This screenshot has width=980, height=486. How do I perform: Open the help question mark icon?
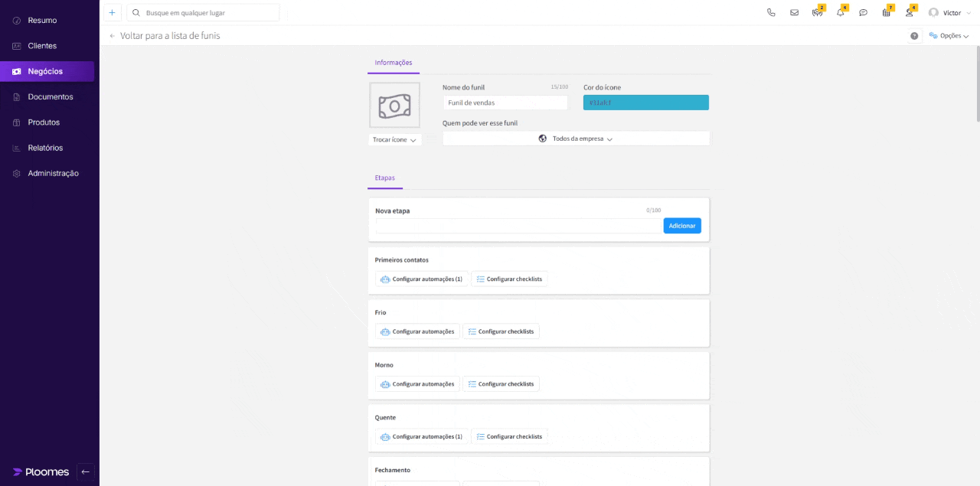[x=913, y=35]
